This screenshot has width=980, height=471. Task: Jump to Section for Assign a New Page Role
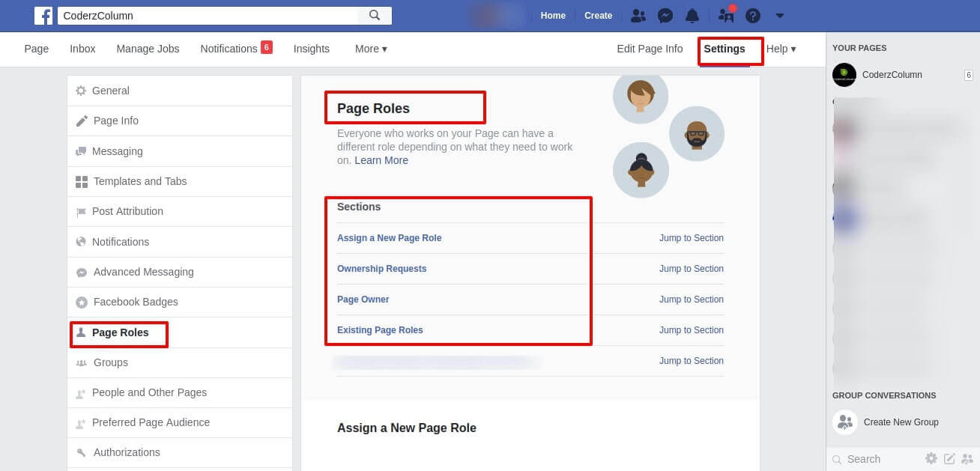click(x=692, y=238)
